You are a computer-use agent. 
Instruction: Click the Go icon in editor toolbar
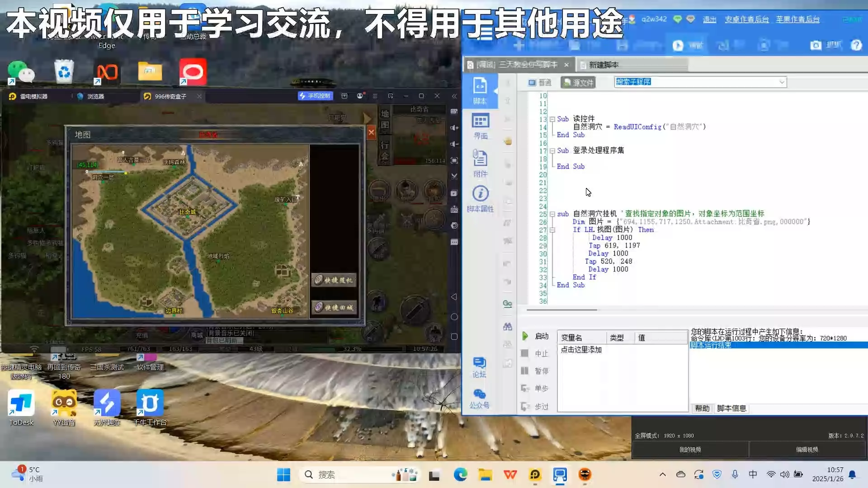pyautogui.click(x=507, y=304)
